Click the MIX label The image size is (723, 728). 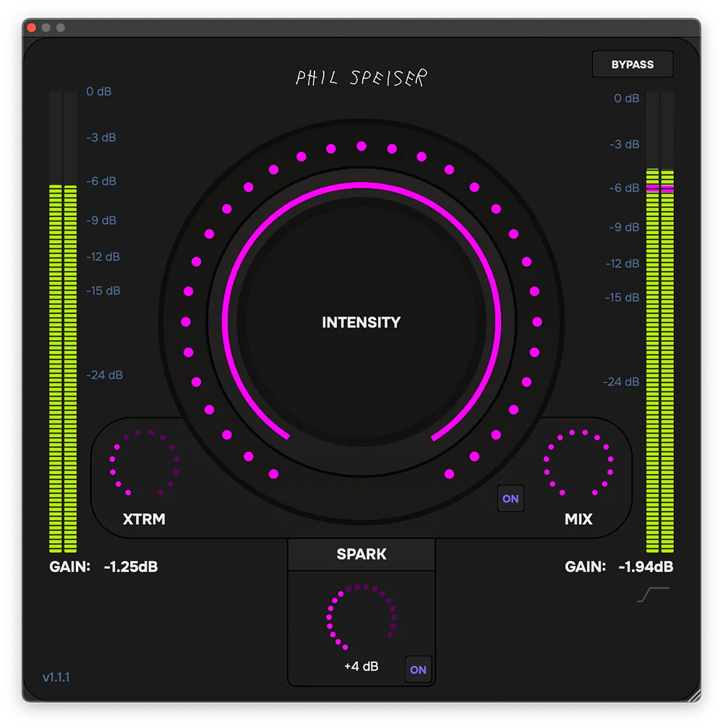(578, 519)
